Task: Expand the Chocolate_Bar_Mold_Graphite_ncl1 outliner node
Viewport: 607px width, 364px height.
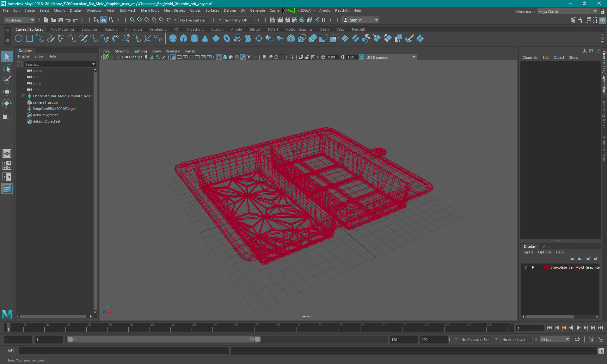Action: pos(24,96)
